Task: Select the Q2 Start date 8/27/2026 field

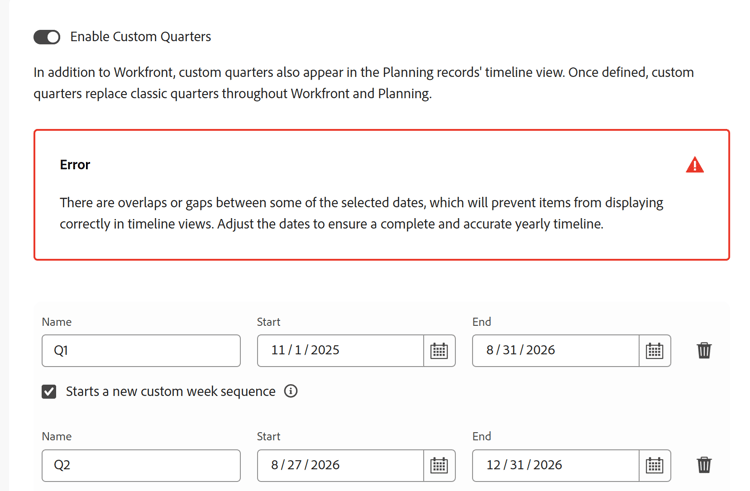Action: pyautogui.click(x=340, y=465)
